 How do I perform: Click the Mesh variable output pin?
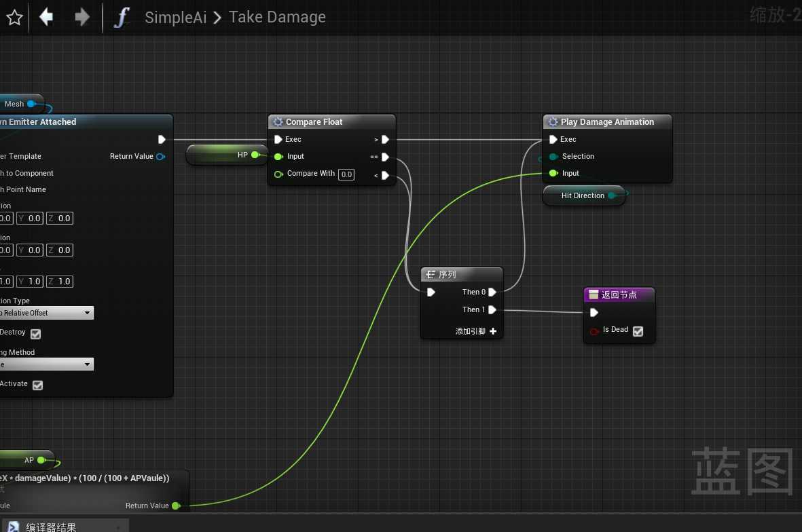[x=31, y=104]
